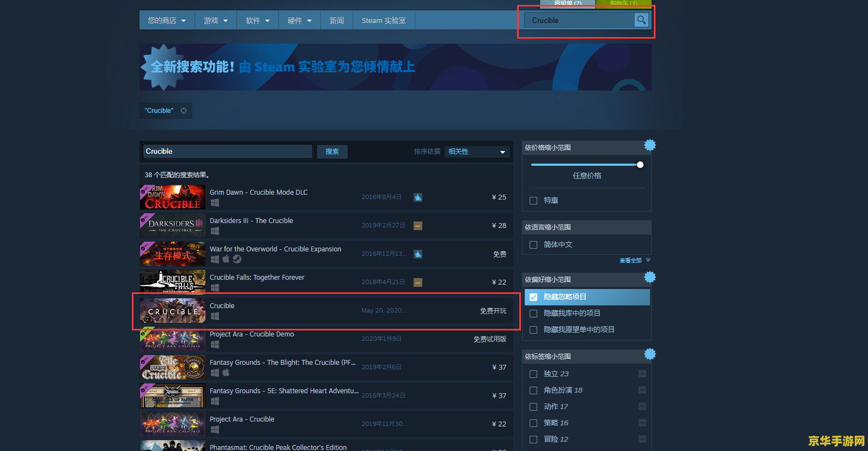
Task: Click Apple icon under War for the Overworld
Action: [x=226, y=259]
